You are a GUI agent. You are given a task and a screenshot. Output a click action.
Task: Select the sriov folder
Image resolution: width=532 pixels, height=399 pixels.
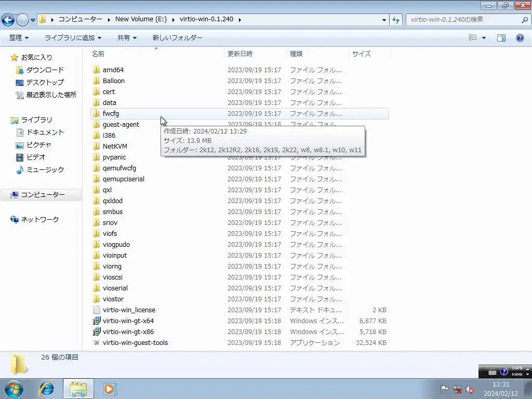click(x=110, y=222)
